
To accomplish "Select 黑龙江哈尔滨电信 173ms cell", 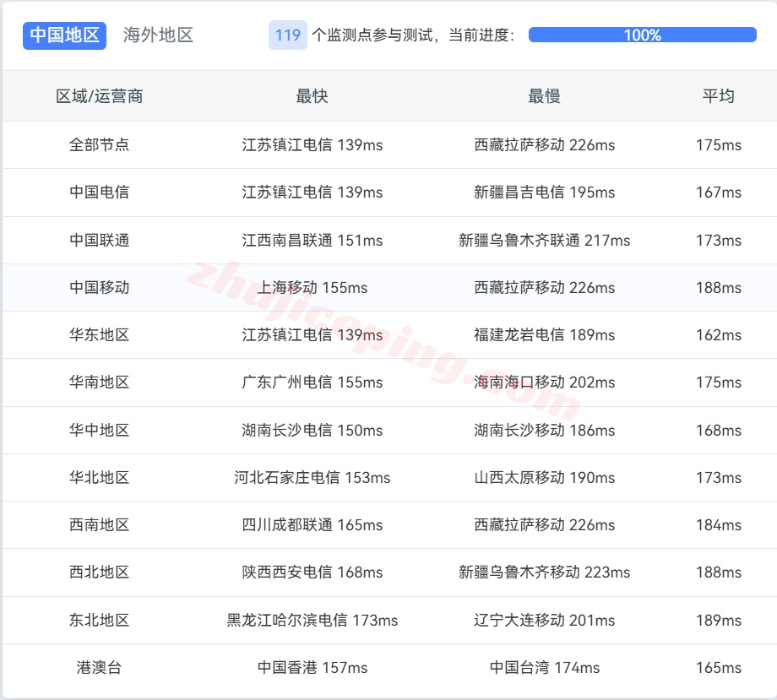I will coord(312,621).
